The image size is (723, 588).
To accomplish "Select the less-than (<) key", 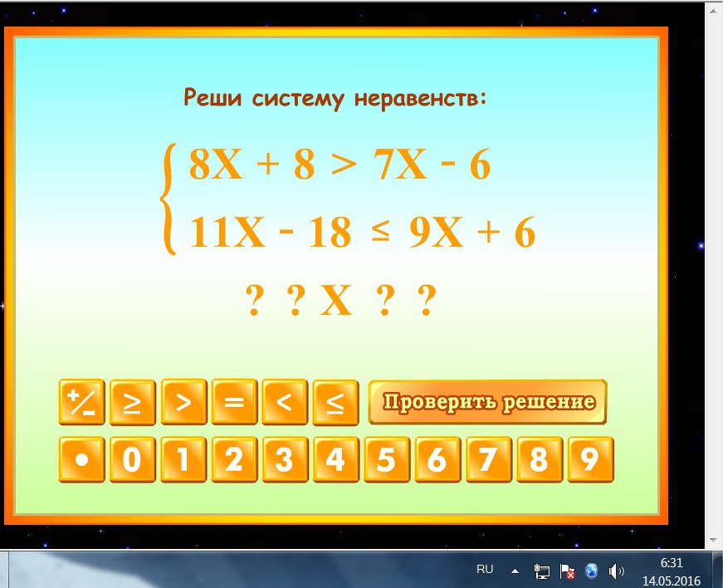I will tap(285, 402).
